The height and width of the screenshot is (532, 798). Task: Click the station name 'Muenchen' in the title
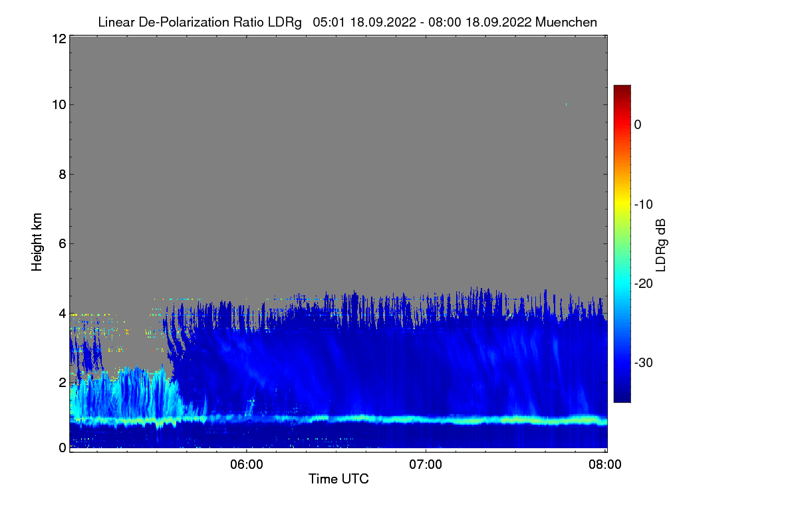(566, 22)
